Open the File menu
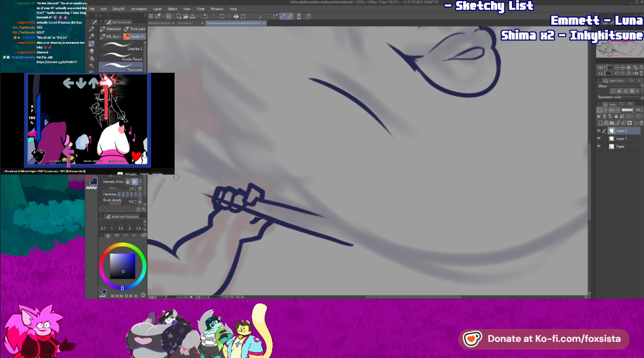This screenshot has height=358, width=644. [92, 9]
